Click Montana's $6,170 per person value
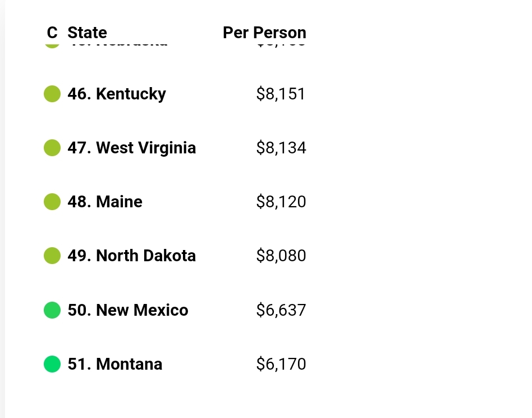The image size is (532, 418). pos(281,364)
